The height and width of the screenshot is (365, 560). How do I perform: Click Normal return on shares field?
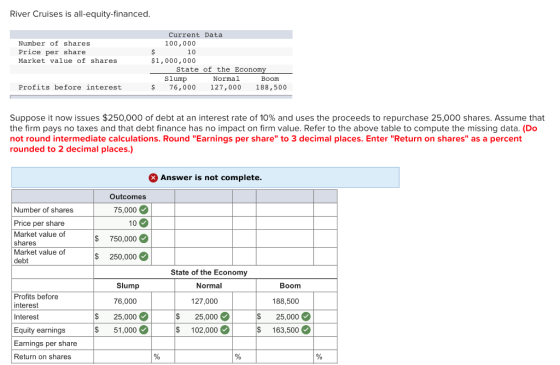pyautogui.click(x=204, y=356)
